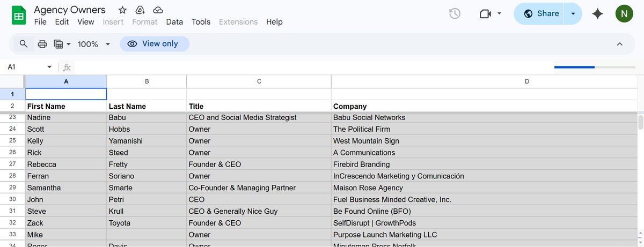Screen dimensions: 644x247
Task: Select the cell containing Nadine
Action: [x=66, y=117]
